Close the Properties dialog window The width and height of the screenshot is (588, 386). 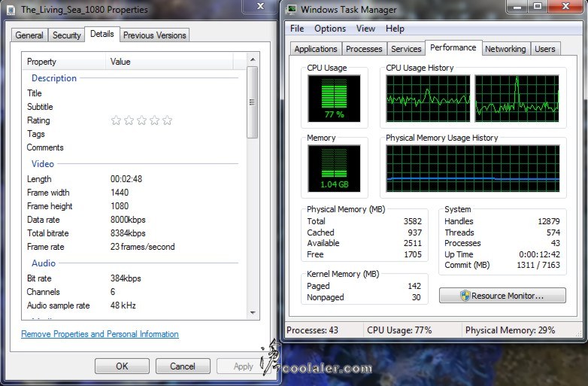260,6
